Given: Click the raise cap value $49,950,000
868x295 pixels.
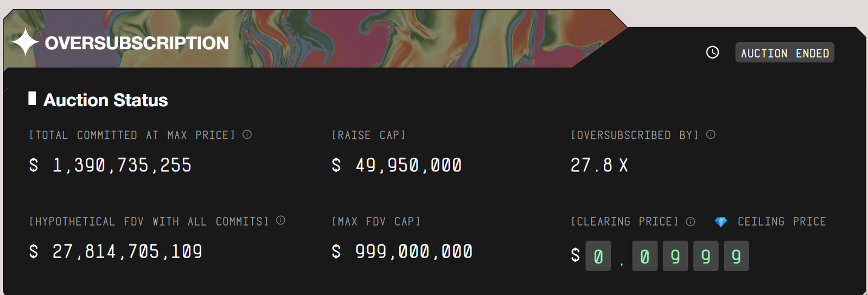Looking at the screenshot, I should pyautogui.click(x=397, y=165).
